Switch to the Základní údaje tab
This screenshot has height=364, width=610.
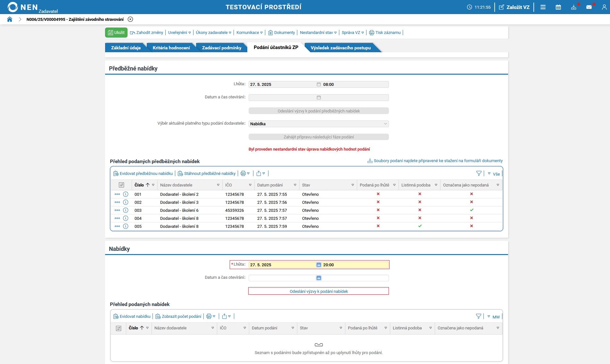[126, 48]
